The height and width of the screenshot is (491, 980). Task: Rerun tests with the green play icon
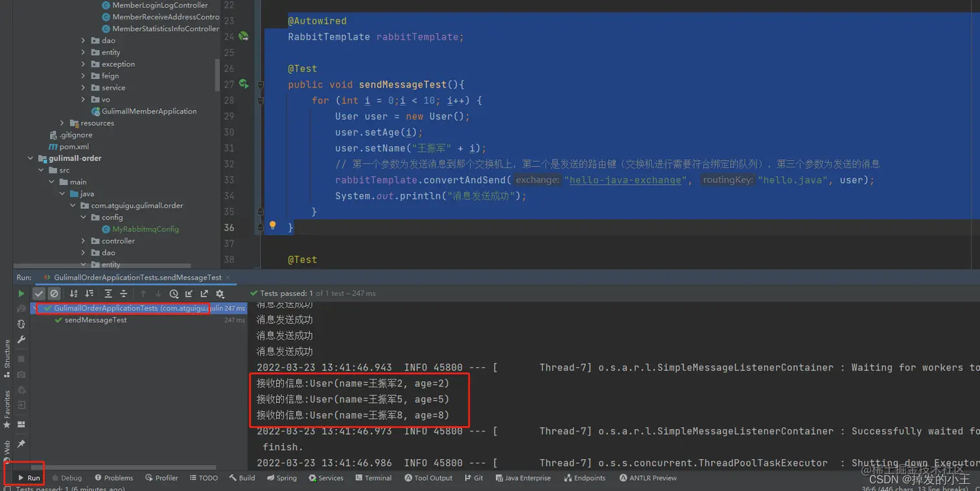pos(21,294)
